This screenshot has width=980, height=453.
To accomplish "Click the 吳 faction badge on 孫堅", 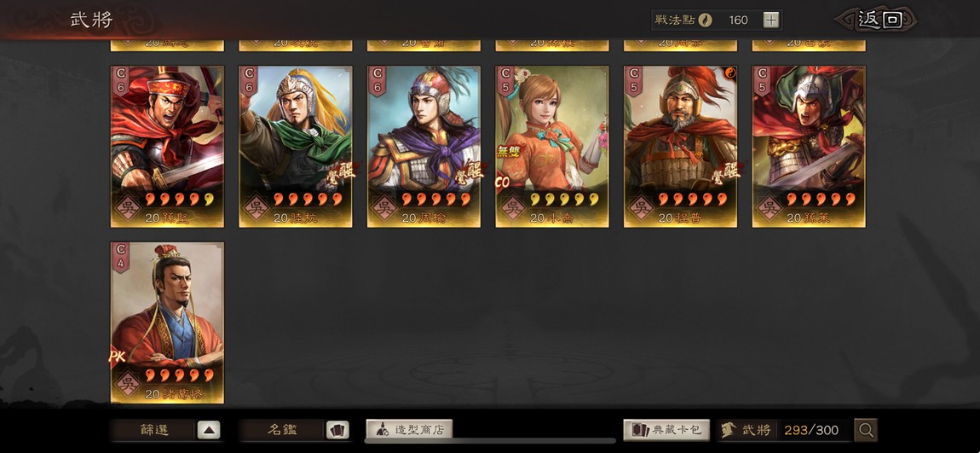I will click(x=128, y=206).
